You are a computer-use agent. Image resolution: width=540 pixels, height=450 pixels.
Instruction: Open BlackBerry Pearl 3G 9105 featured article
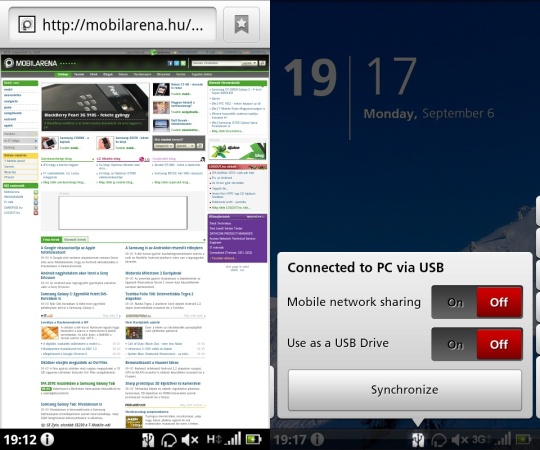click(95, 107)
